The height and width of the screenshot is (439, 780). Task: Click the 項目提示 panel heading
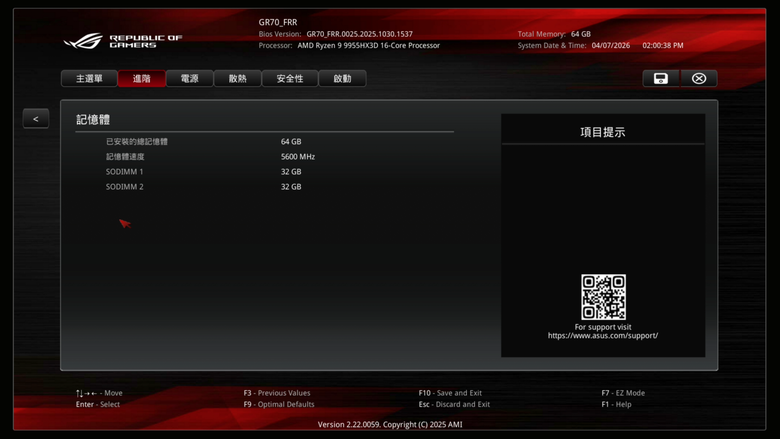pyautogui.click(x=603, y=132)
